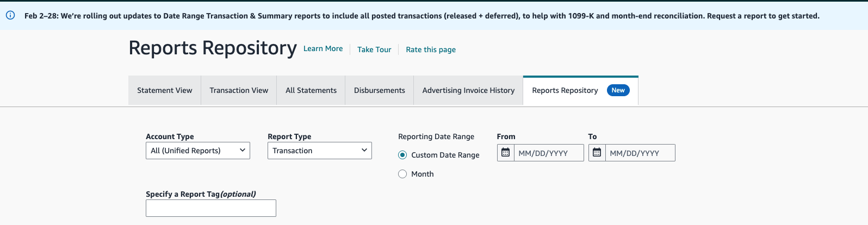Screen dimensions: 868x225
Task: Open the Advertising Invoice History tab
Action: click(x=468, y=90)
